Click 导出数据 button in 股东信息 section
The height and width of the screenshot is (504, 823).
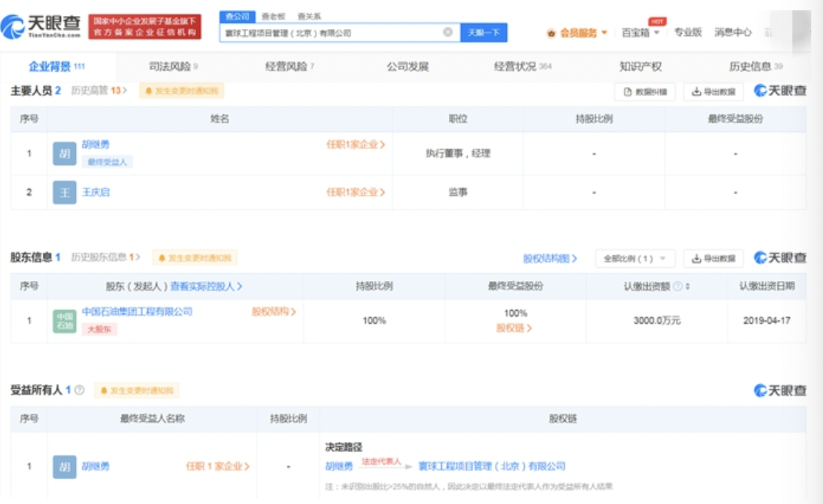[713, 258]
